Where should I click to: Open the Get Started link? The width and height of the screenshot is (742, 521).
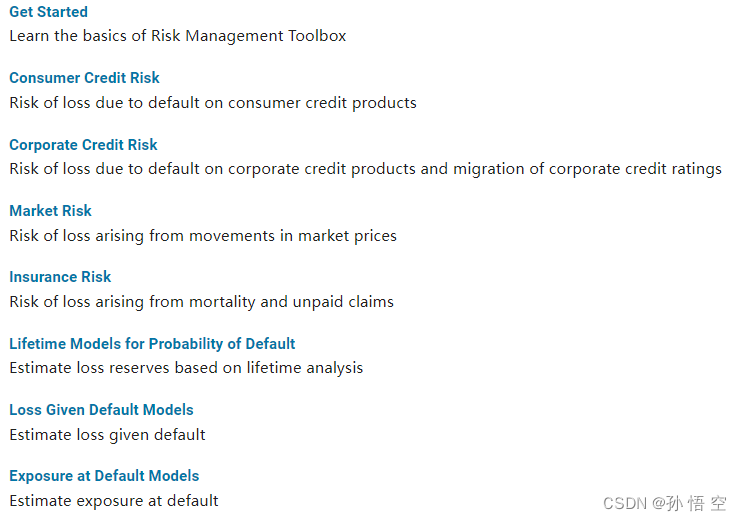(x=48, y=12)
